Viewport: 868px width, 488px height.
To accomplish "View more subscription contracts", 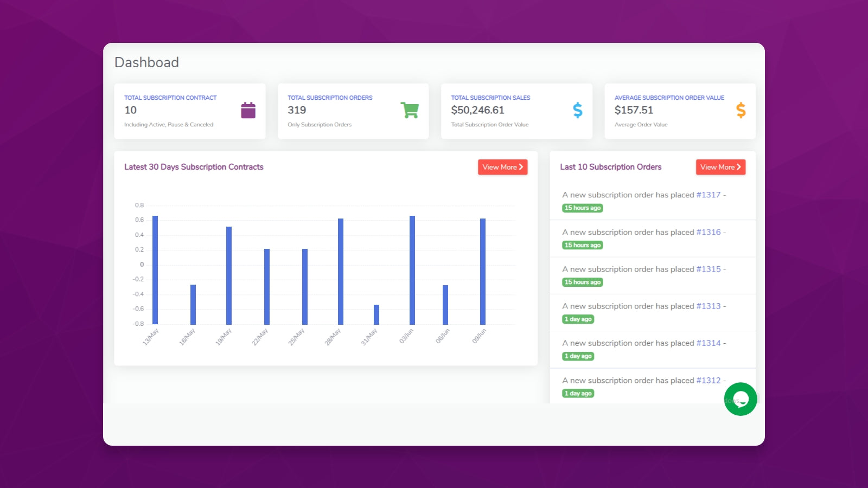I will 503,167.
